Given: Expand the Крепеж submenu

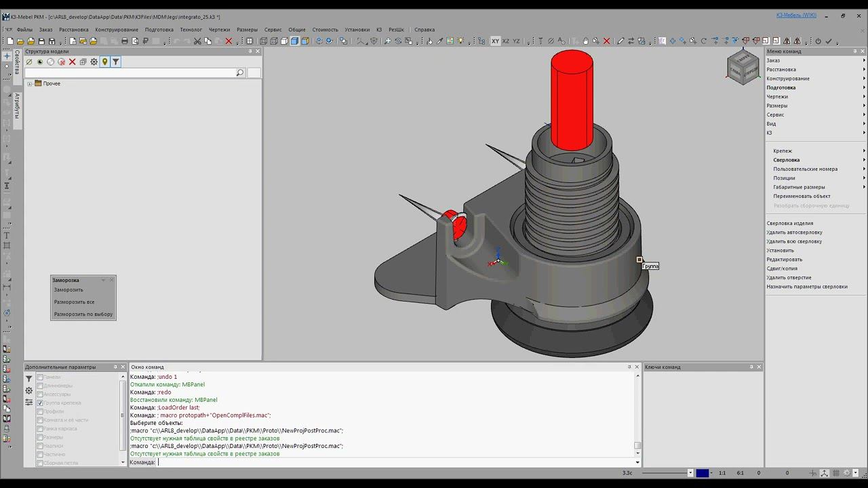Looking at the screenshot, I should tap(783, 150).
